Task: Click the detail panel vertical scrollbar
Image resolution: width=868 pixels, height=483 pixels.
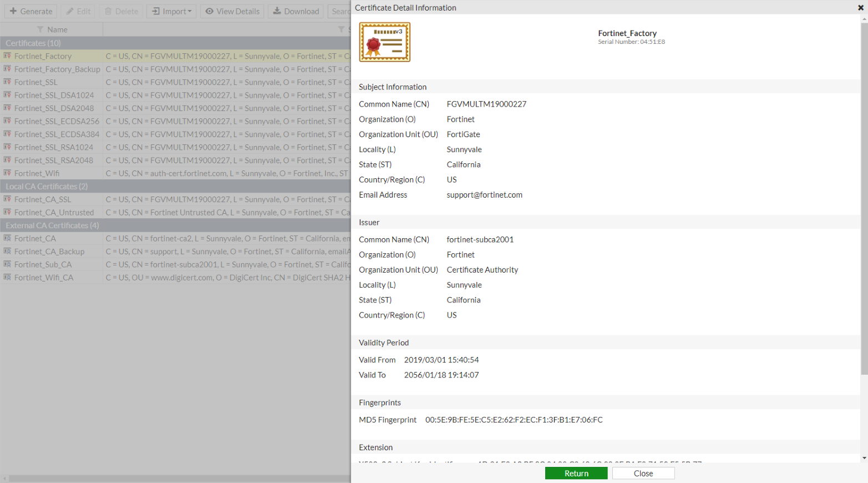Action: (x=864, y=199)
